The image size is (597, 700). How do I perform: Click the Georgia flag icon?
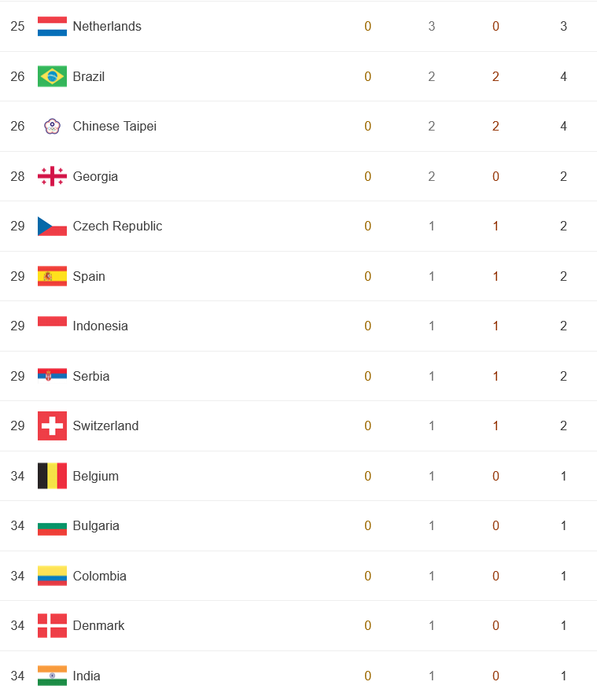click(52, 176)
